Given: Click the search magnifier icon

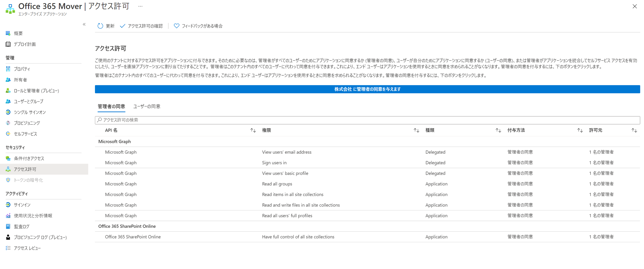Looking at the screenshot, I should [99, 120].
